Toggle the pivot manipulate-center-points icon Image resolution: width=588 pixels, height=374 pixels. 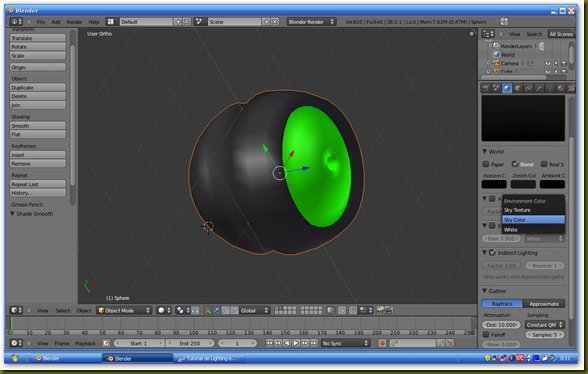coord(195,310)
